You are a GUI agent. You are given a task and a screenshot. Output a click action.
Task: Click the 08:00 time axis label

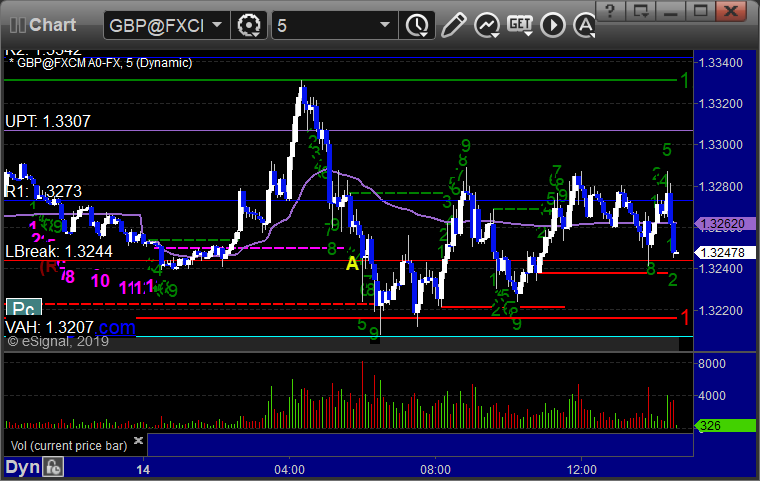(x=435, y=470)
